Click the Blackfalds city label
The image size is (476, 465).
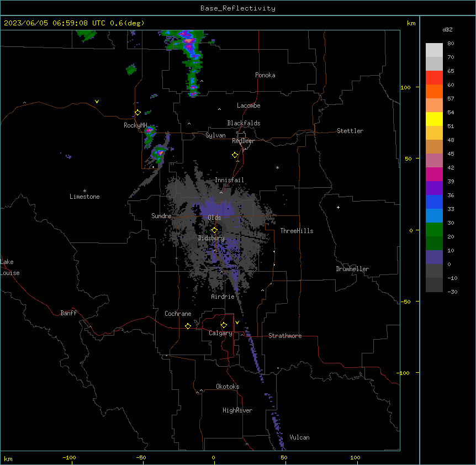tap(244, 123)
